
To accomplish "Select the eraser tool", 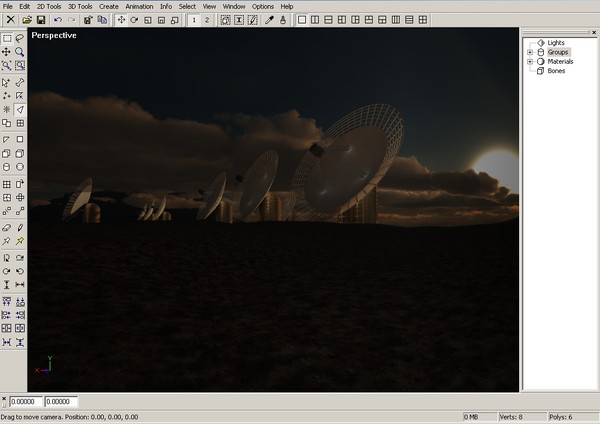I will point(7,228).
